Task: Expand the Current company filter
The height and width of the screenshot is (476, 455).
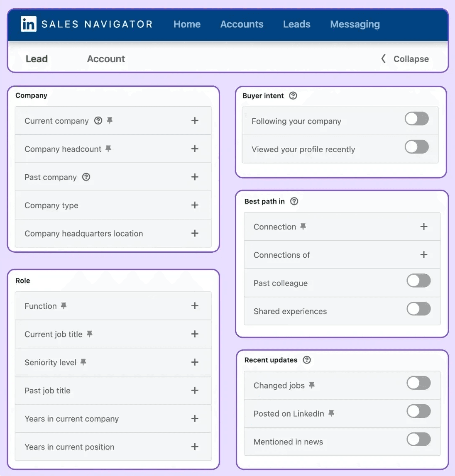Action: 195,120
